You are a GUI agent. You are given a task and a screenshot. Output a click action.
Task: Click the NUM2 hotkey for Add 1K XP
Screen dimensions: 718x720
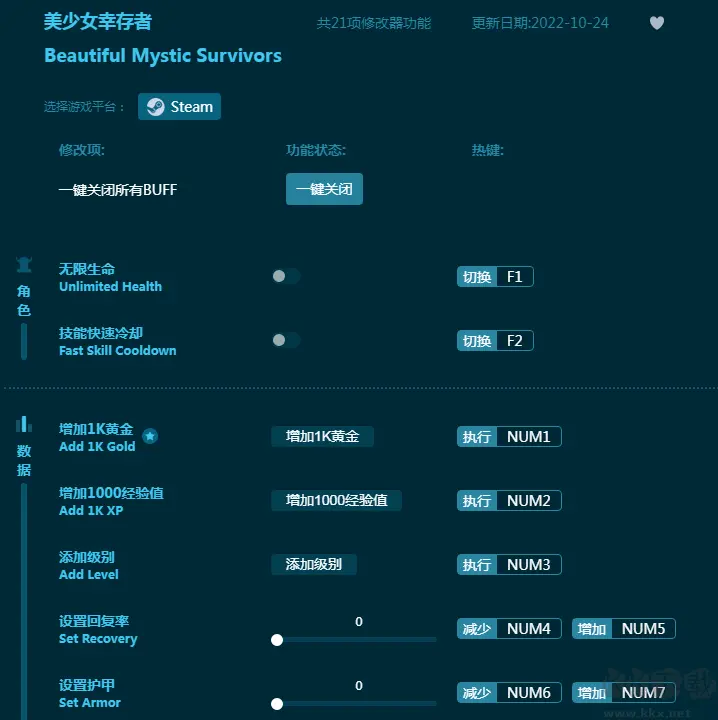529,501
